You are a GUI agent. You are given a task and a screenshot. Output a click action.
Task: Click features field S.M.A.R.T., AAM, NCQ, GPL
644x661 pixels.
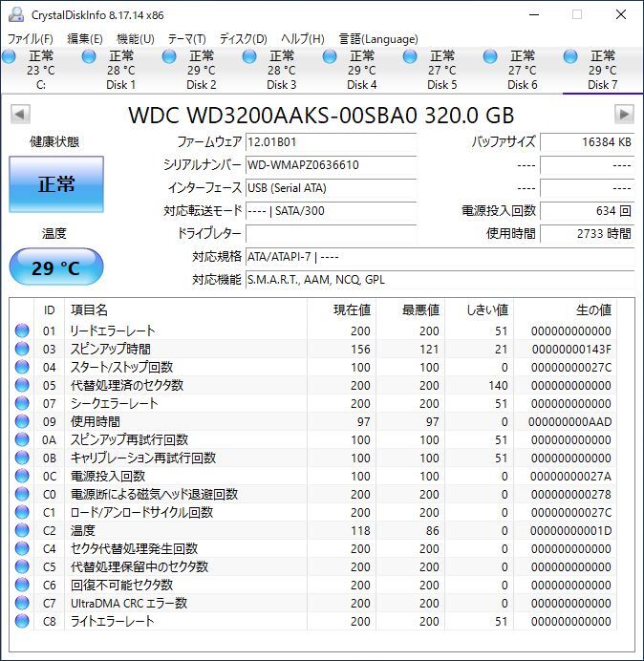pyautogui.click(x=440, y=279)
